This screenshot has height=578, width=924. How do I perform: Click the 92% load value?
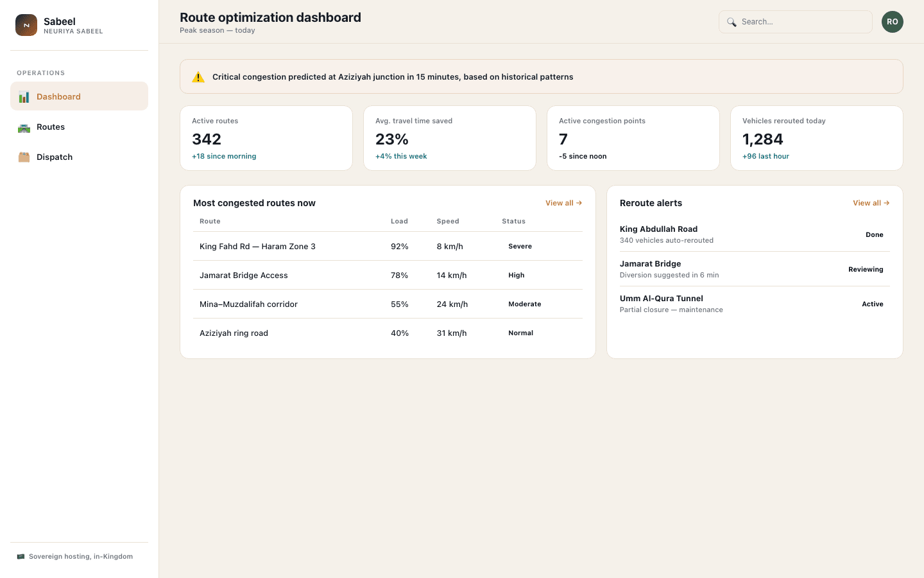400,247
